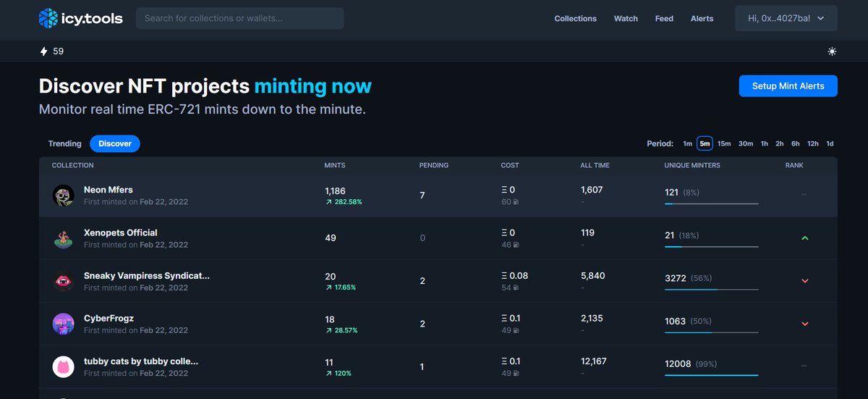Click the 282.58% trend arrow for Neon Mfers
Viewport: 868px width, 399px height.
coord(329,202)
